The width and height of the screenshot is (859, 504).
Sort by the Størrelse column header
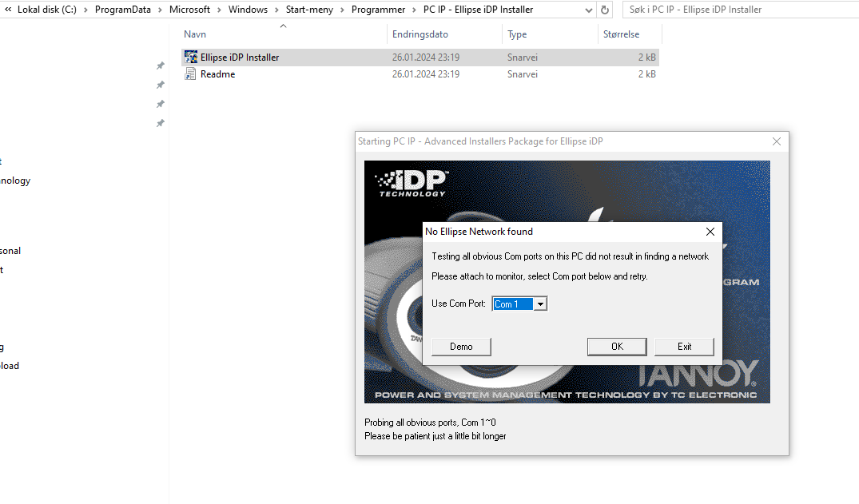pos(621,34)
